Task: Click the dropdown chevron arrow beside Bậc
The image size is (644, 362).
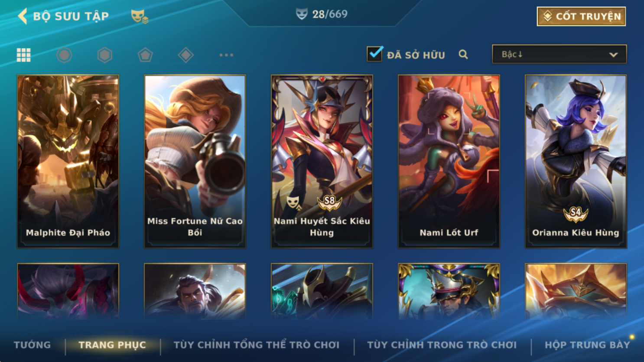Action: (613, 55)
